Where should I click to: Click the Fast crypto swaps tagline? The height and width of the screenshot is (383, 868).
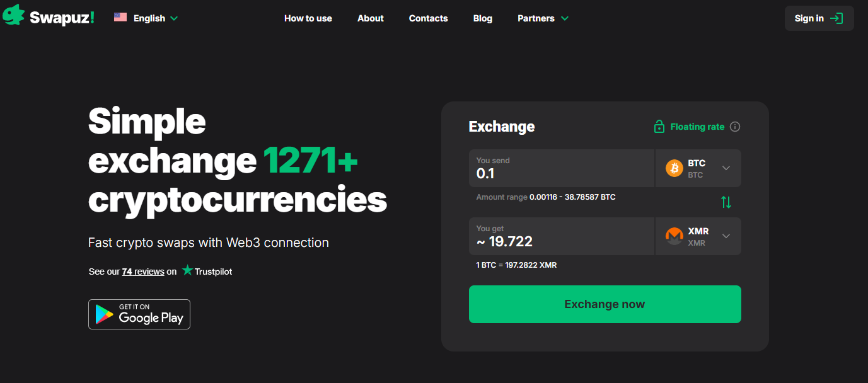click(209, 243)
